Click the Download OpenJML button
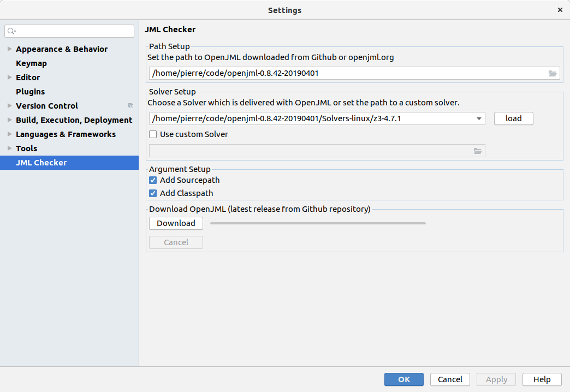 (176, 223)
